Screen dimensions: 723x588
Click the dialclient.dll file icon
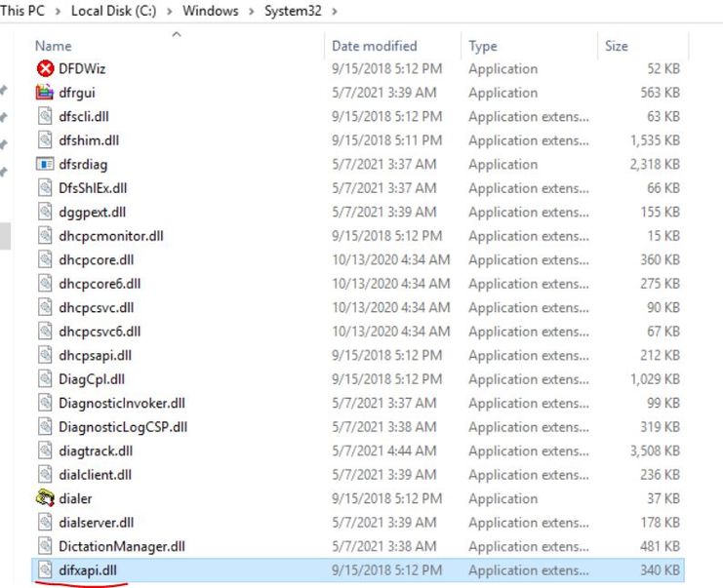tap(45, 475)
